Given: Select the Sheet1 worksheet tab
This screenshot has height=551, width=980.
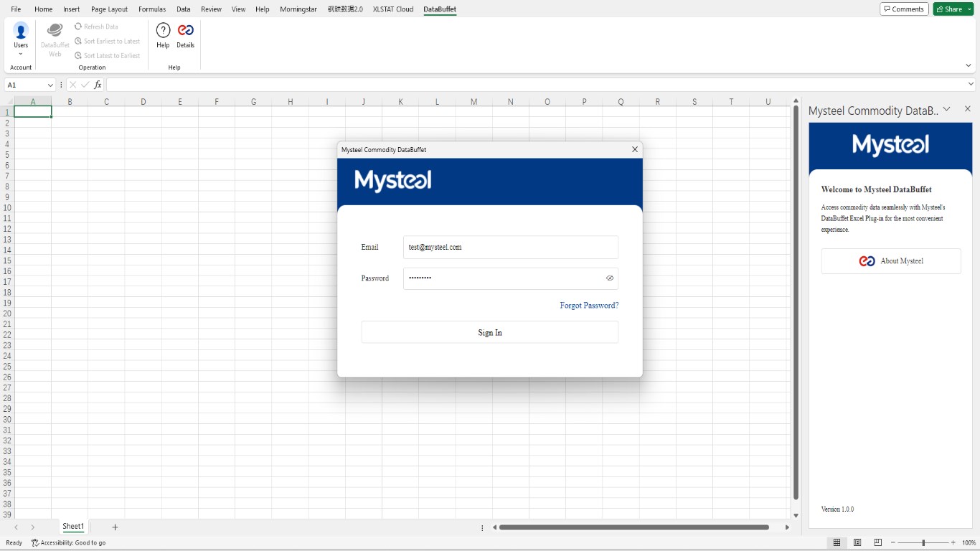Looking at the screenshot, I should (x=73, y=527).
